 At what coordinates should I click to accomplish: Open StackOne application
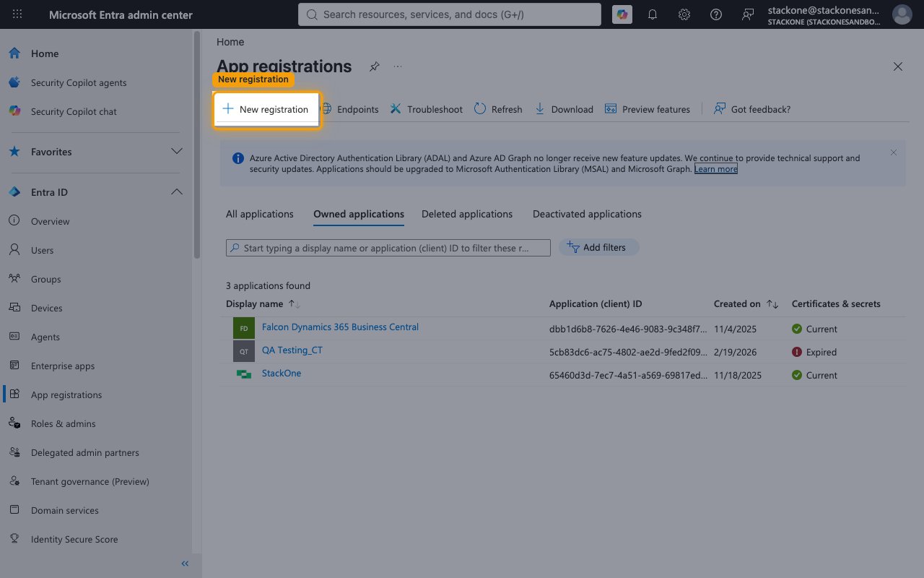coord(282,373)
